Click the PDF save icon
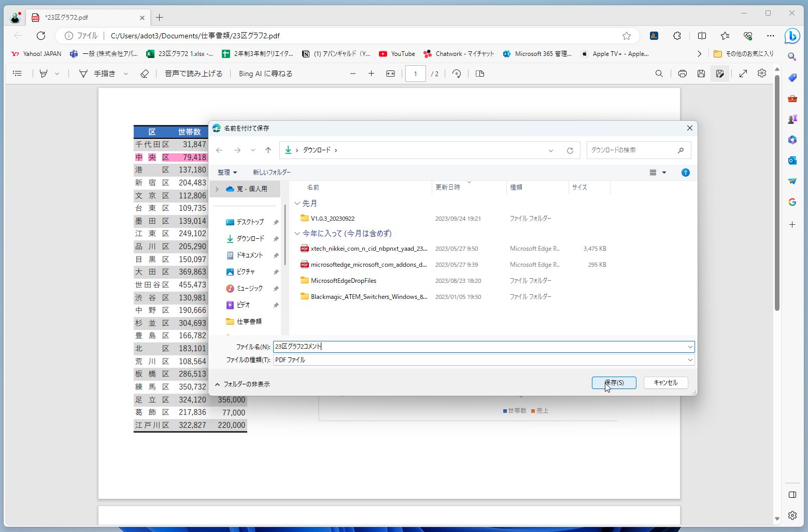The image size is (808, 532). pyautogui.click(x=701, y=74)
